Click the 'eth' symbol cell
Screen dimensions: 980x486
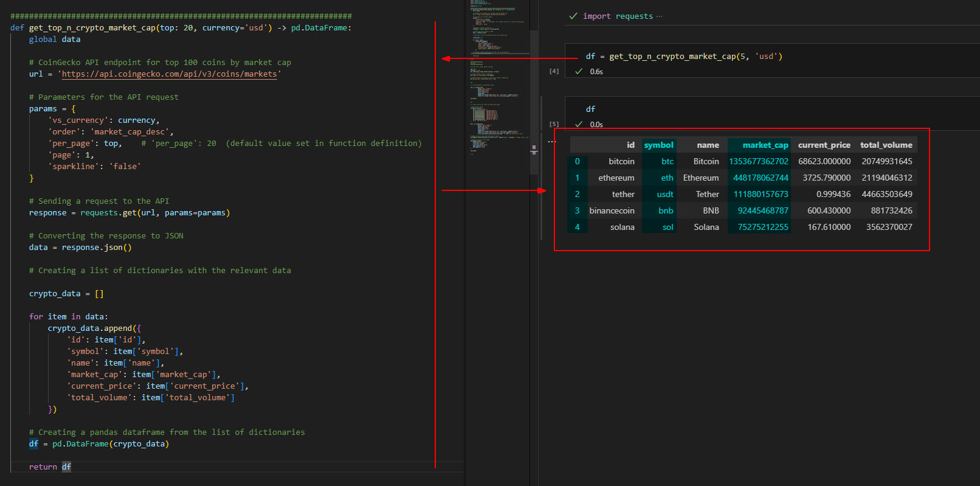[x=668, y=178]
